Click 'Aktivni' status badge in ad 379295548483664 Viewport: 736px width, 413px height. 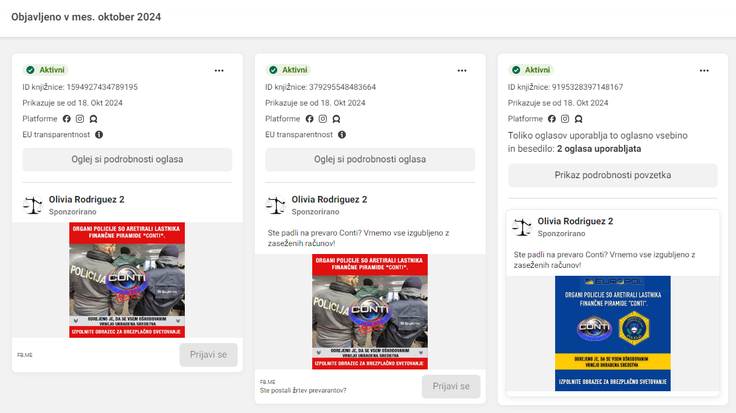288,70
